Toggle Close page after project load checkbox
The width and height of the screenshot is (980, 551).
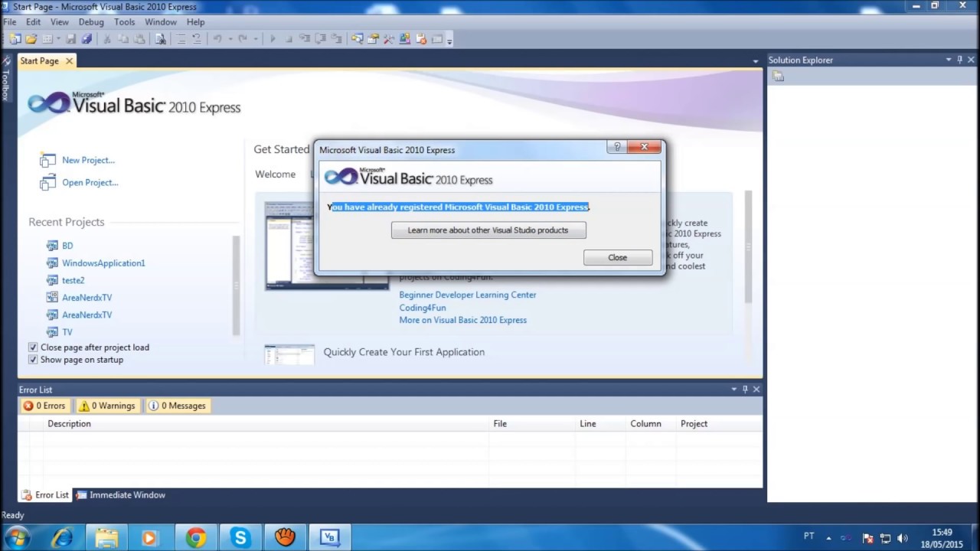[33, 347]
